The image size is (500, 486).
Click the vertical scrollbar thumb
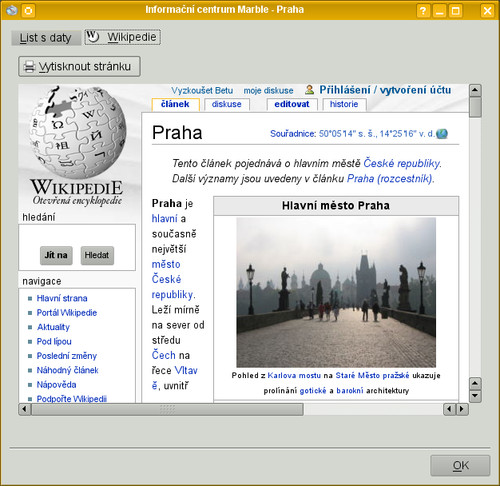point(475,107)
